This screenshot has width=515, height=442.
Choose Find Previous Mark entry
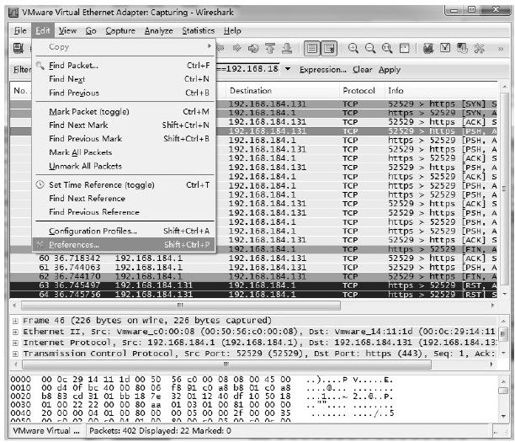[x=124, y=139]
